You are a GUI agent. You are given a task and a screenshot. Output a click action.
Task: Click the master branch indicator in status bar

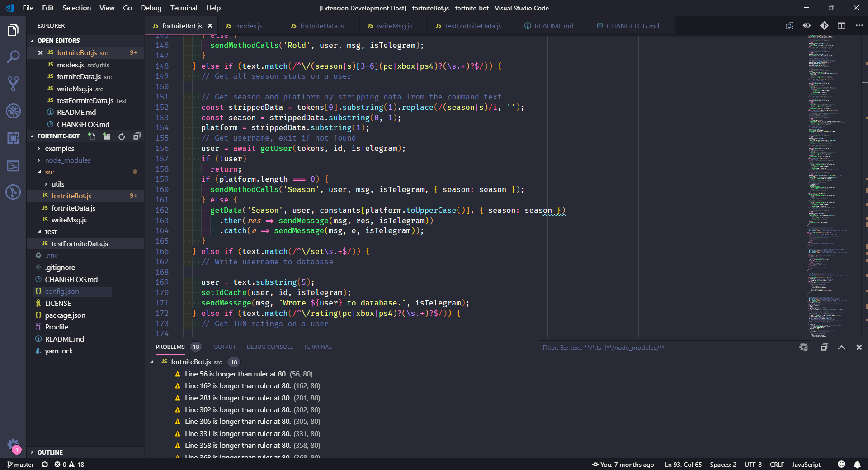[x=20, y=465]
